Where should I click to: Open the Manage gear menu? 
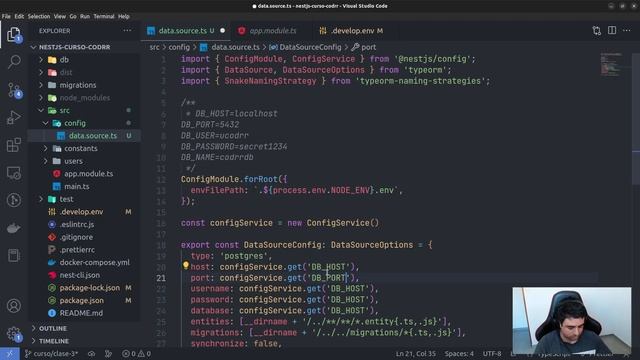[14, 333]
